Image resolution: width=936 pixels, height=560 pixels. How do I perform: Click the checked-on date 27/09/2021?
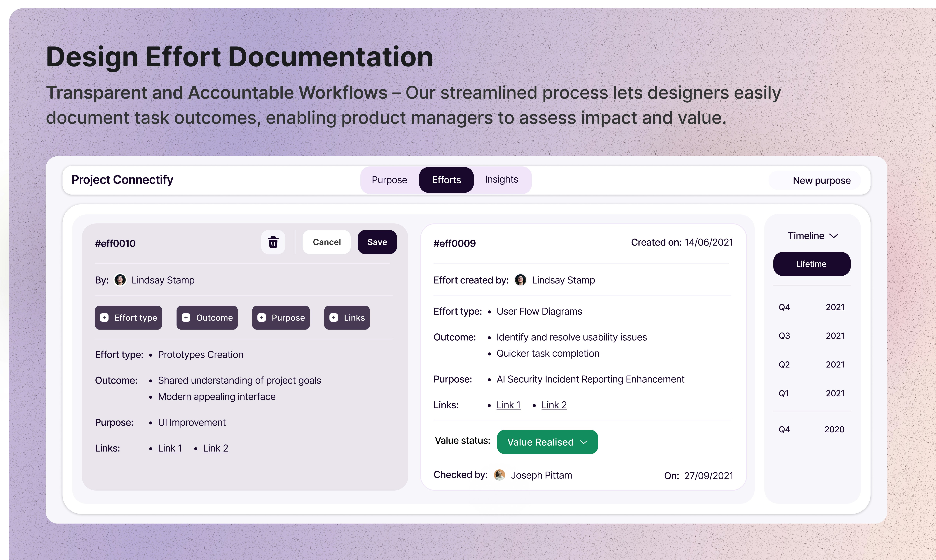click(708, 475)
